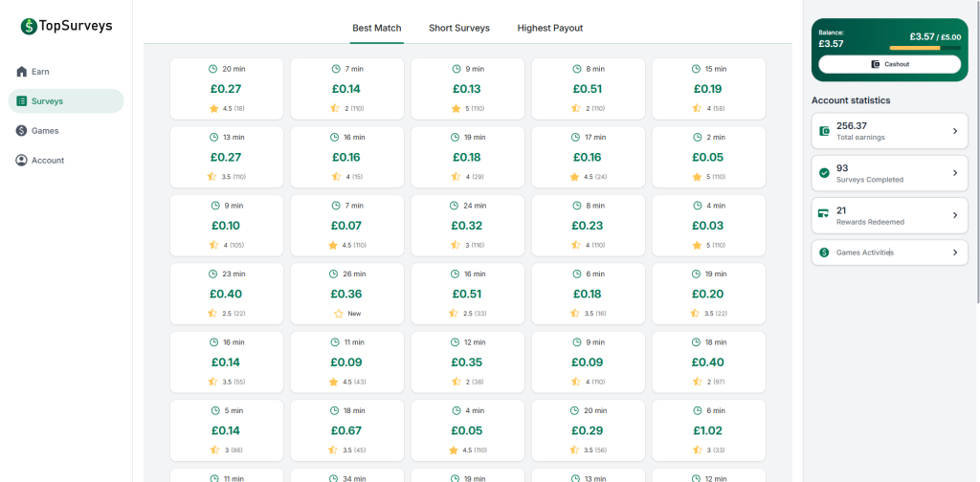This screenshot has height=482, width=980.
Task: Click the clock icon on £0.05 2 min survey
Action: [698, 137]
